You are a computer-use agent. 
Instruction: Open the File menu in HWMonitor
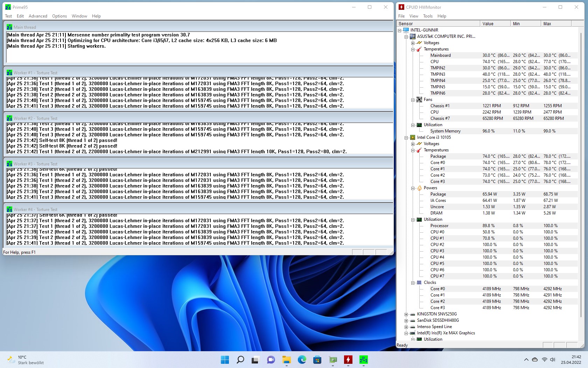pyautogui.click(x=401, y=16)
